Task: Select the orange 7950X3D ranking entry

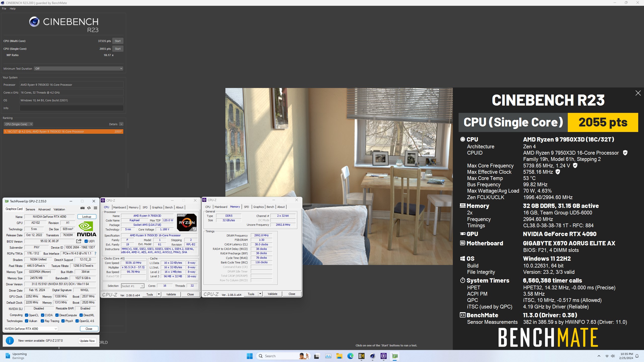Action: (x=63, y=131)
